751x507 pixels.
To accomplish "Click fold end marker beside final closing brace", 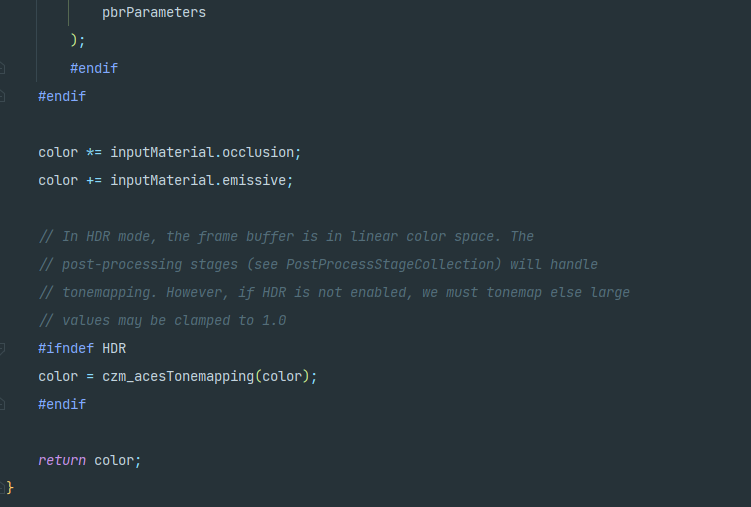I will 2,488.
